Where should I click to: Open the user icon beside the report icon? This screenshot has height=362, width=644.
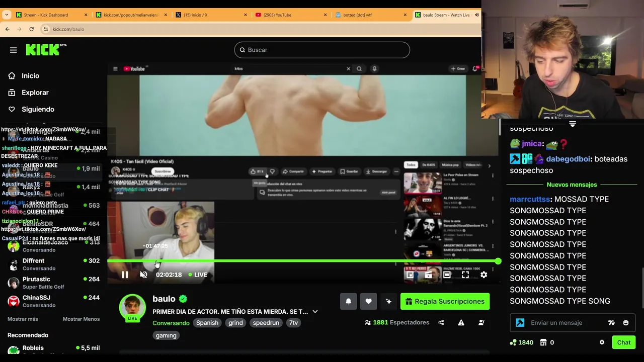[481, 322]
